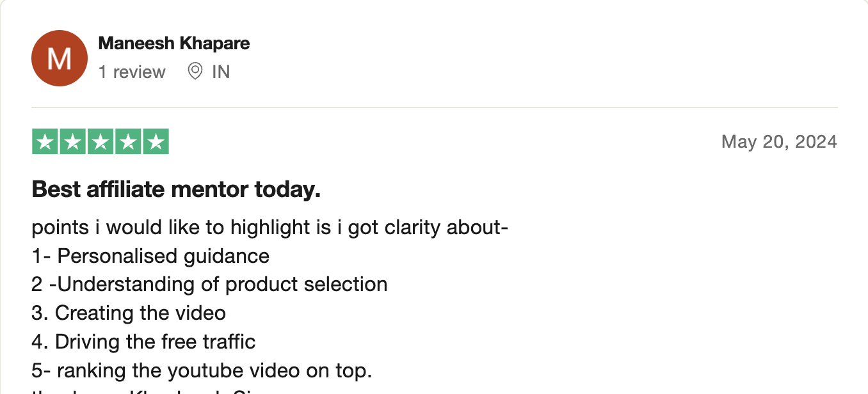
Task: Open Maneesh Khapare's profile name link
Action: pyautogui.click(x=173, y=43)
